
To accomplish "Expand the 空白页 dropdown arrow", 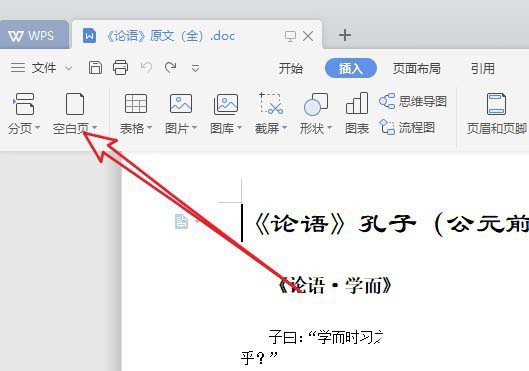I will pos(94,128).
